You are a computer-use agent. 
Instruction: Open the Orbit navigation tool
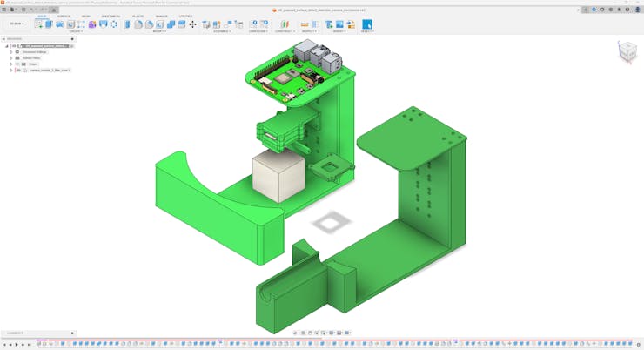[296, 333]
